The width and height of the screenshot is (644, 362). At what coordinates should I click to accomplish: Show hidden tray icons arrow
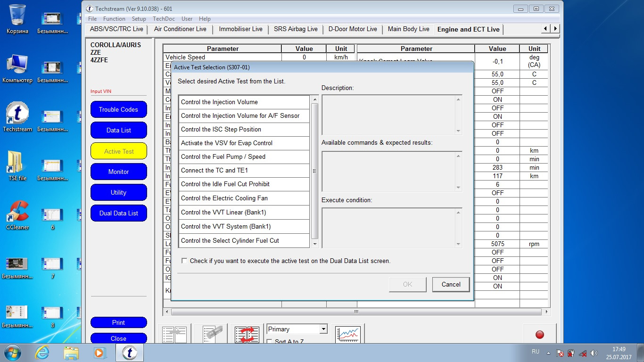tap(549, 353)
